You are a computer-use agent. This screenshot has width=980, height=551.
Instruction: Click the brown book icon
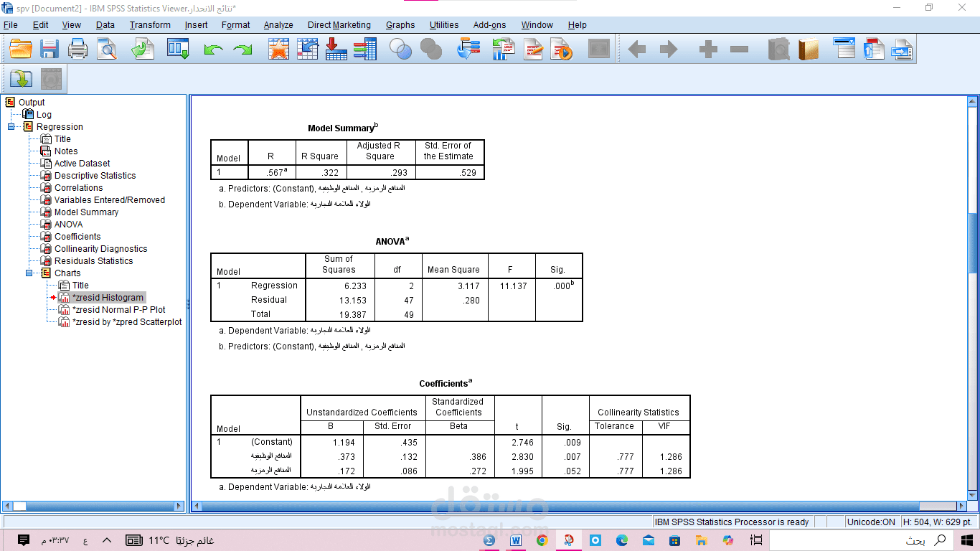coord(809,50)
